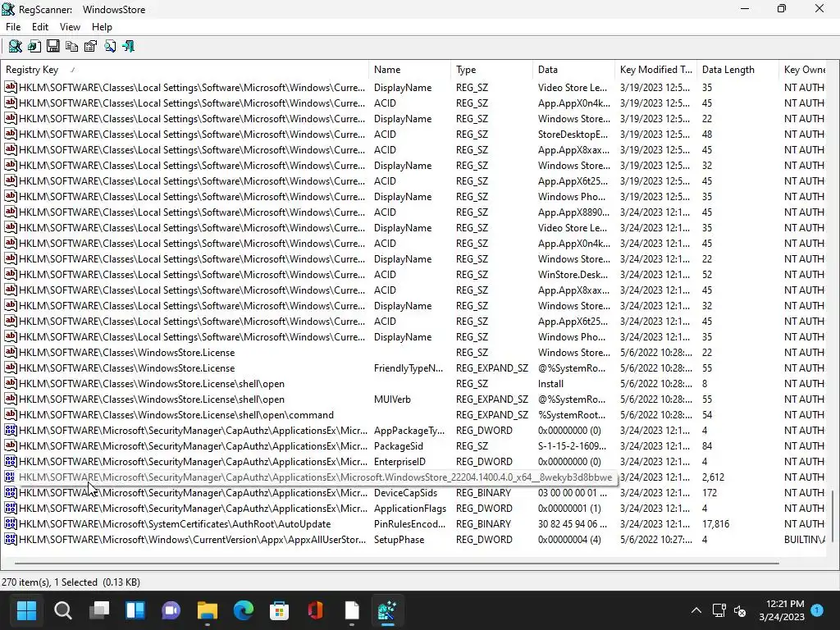Copy selected items toolbar icon

pyautogui.click(x=72, y=47)
